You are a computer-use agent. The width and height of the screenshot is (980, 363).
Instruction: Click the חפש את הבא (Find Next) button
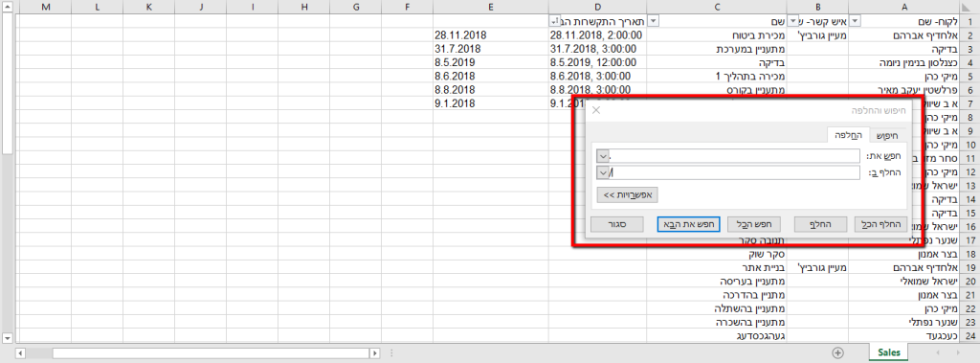[689, 223]
